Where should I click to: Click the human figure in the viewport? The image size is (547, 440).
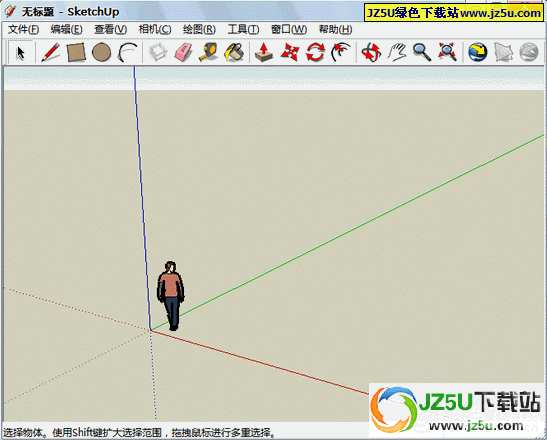point(171,296)
